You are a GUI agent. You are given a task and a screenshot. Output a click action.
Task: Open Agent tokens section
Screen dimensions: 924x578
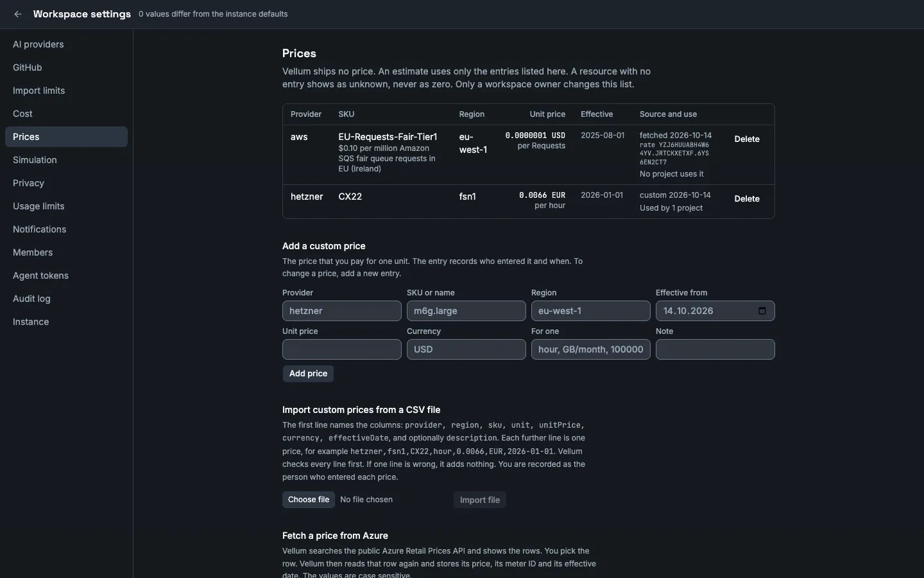coord(66,276)
